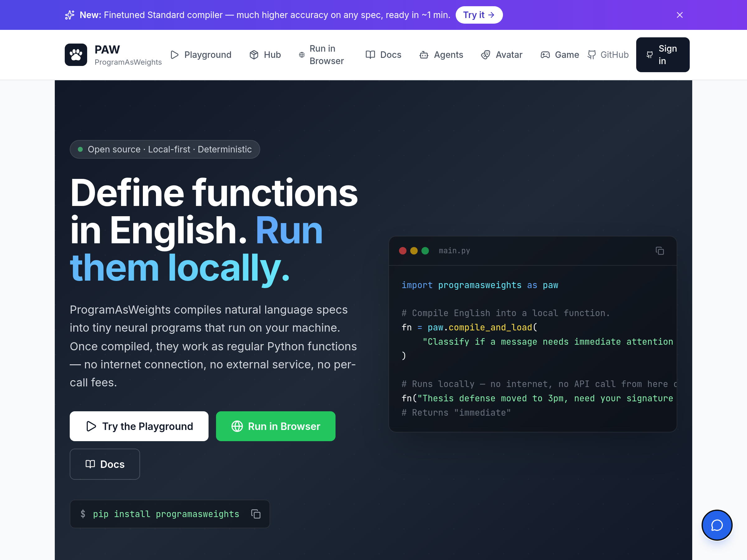
Task: Click the red dot in code window
Action: pyautogui.click(x=402, y=250)
